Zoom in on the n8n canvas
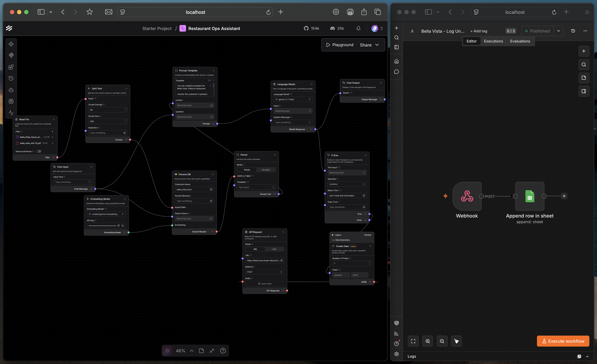Screen dimensions: 597x364 428,341
